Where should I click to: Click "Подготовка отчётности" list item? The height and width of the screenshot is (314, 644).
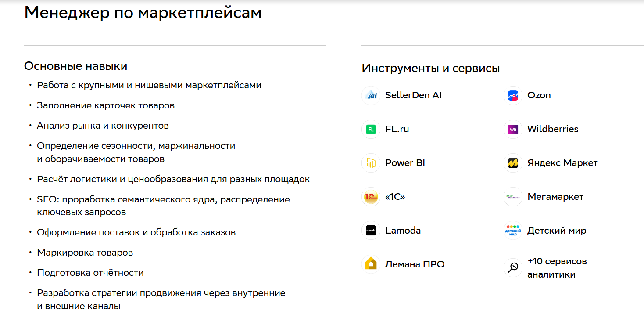[x=90, y=273]
